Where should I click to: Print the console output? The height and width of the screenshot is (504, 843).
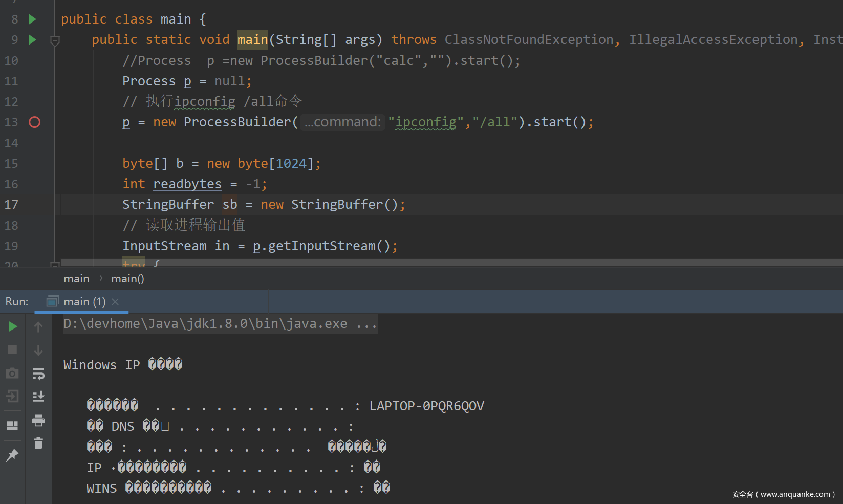38,421
